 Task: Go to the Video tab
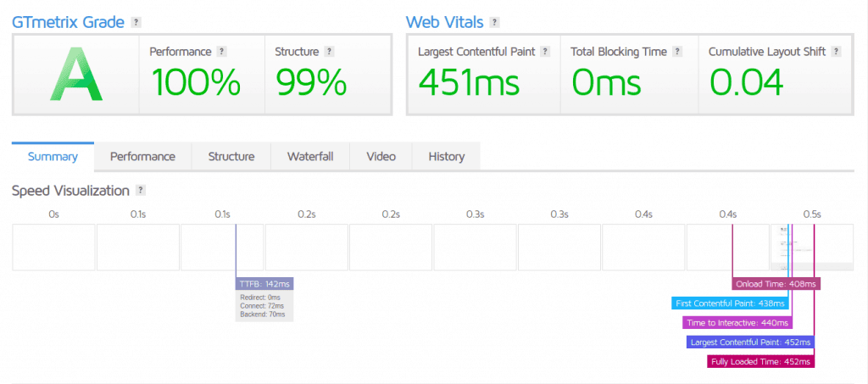click(x=381, y=157)
